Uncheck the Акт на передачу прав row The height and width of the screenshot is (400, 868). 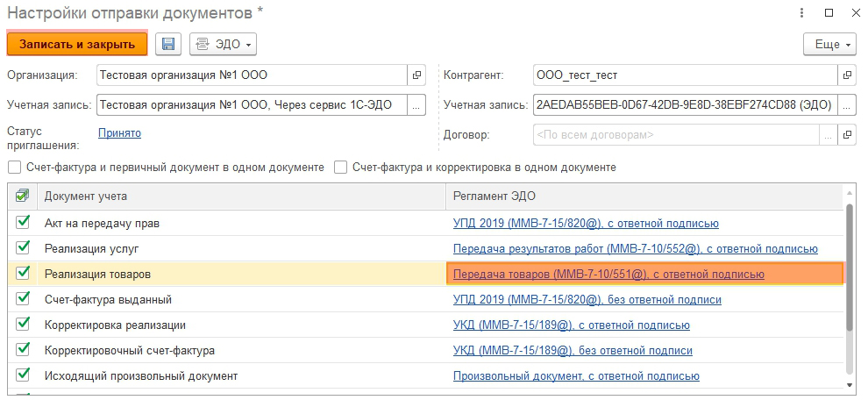pyautogui.click(x=23, y=223)
